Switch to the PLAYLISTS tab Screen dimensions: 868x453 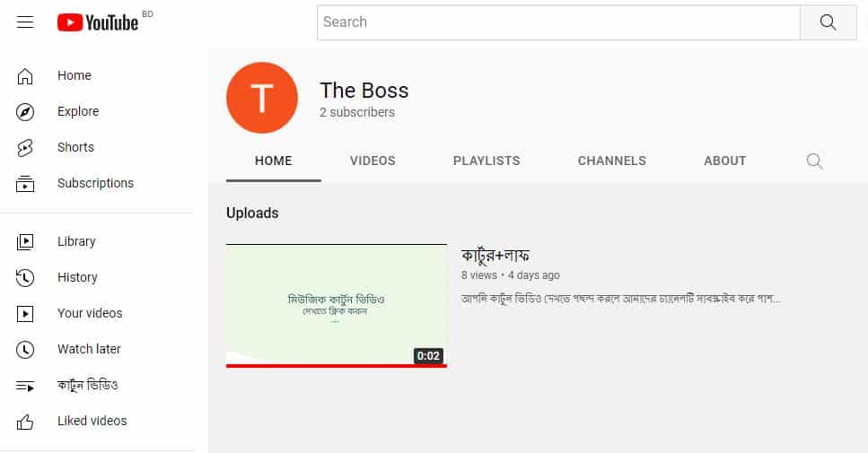[x=487, y=161]
